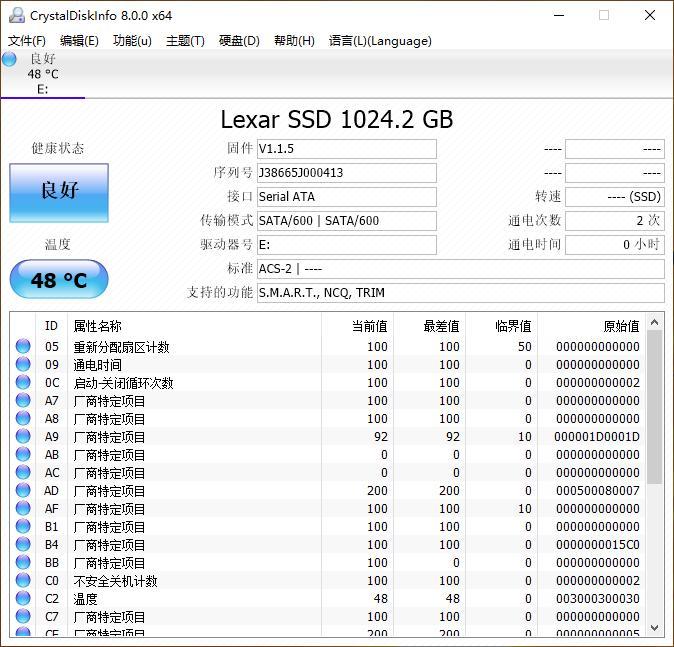Select the E: drive tab with status orb
The height and width of the screenshot is (647, 674).
click(x=43, y=74)
